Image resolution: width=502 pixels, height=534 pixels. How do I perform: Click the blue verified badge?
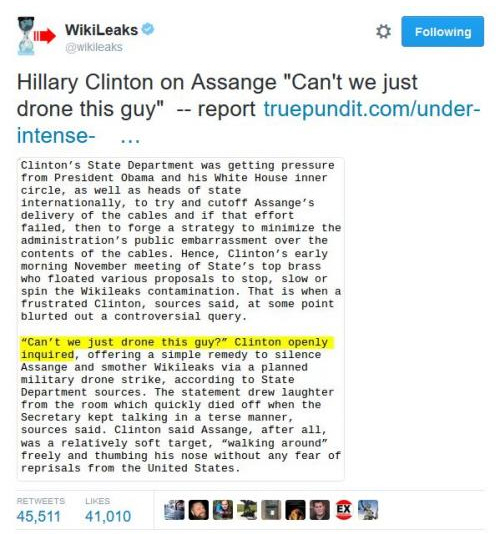[x=148, y=29]
